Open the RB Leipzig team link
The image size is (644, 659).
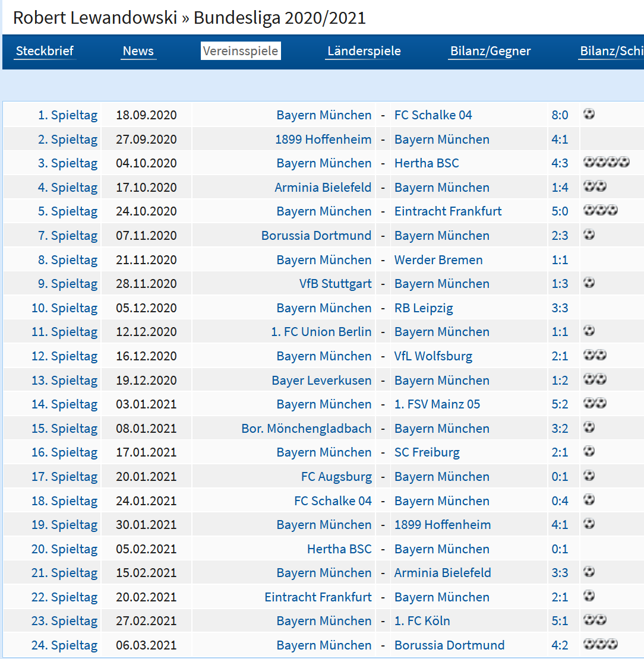coord(424,308)
